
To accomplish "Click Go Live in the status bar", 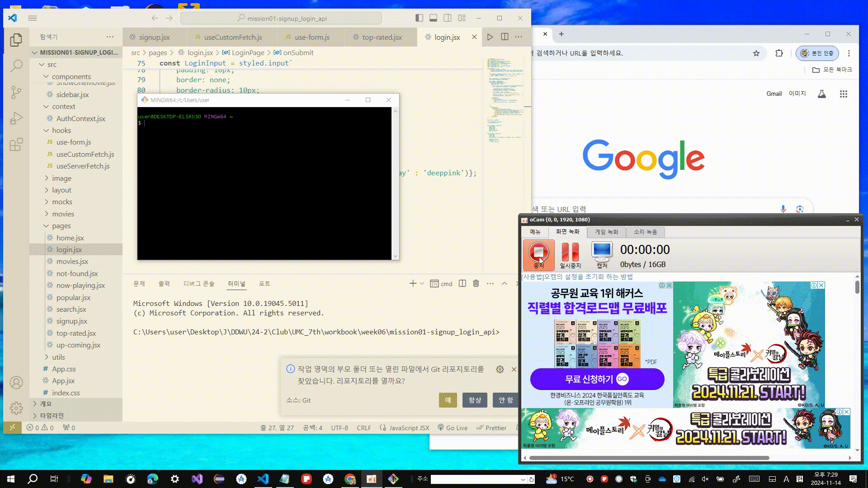I will point(453,428).
